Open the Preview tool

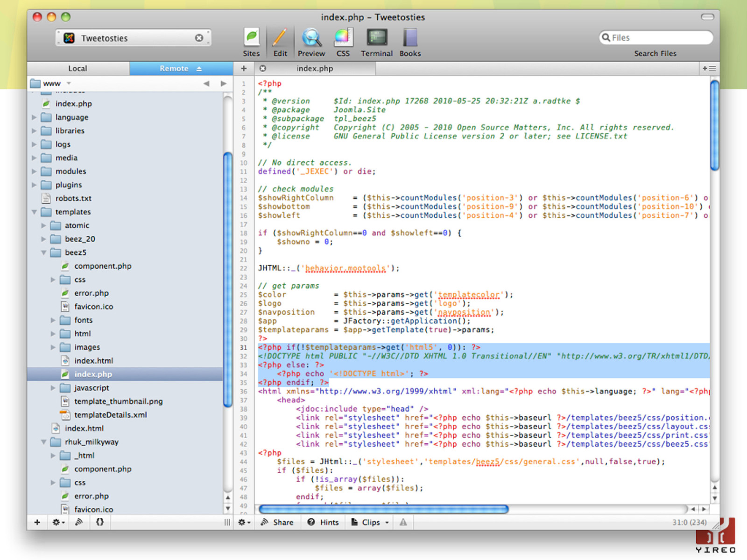(311, 42)
